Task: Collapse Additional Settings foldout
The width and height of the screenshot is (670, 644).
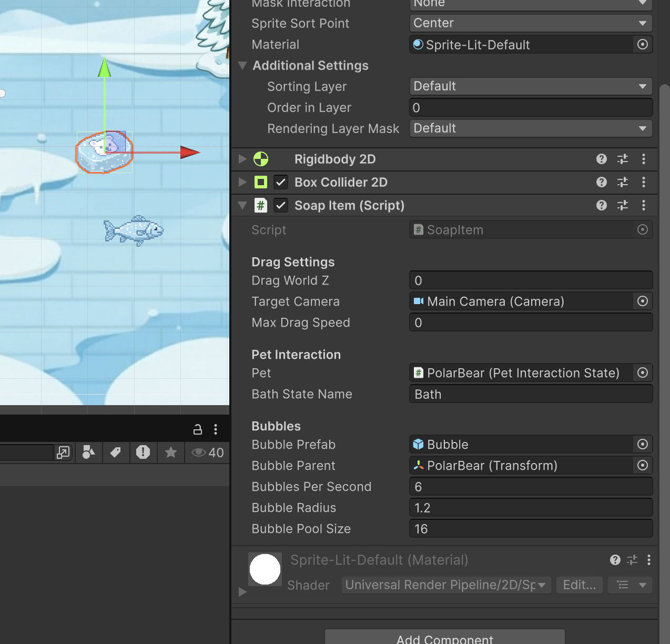Action: [242, 66]
